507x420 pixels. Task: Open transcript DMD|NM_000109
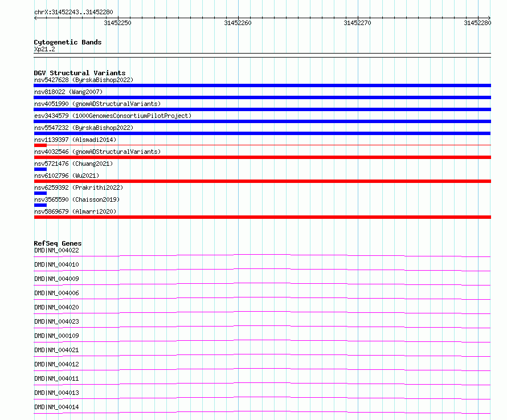[56, 336]
